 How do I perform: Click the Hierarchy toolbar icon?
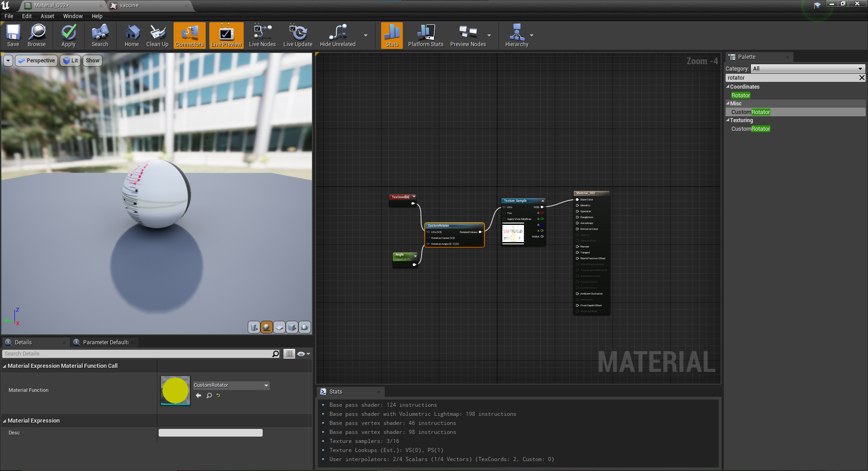[x=517, y=36]
